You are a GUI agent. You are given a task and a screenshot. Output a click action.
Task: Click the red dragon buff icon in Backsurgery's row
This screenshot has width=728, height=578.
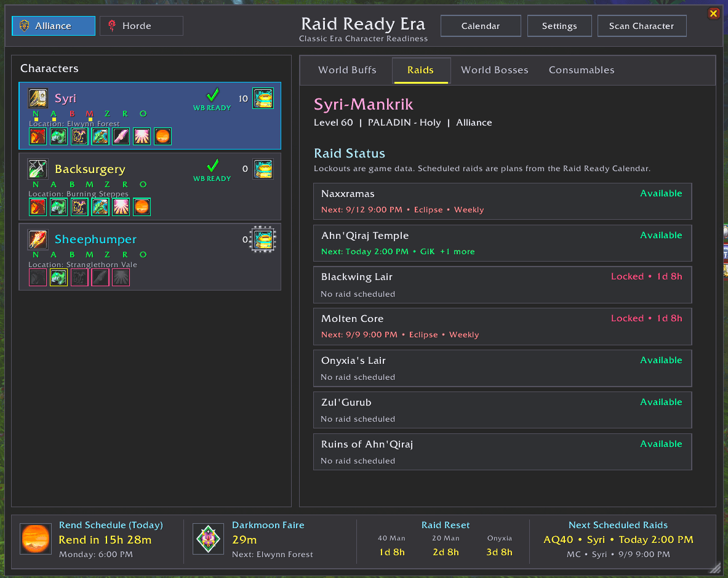(38, 207)
